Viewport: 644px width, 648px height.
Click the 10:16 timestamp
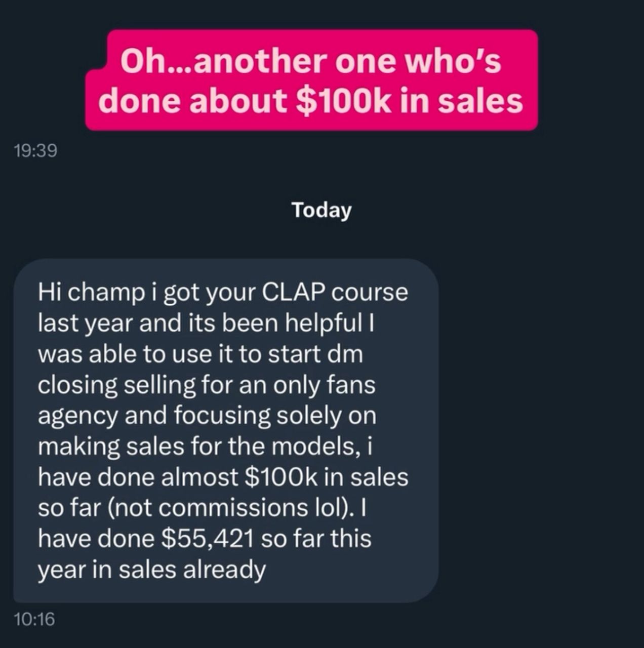[x=35, y=619]
